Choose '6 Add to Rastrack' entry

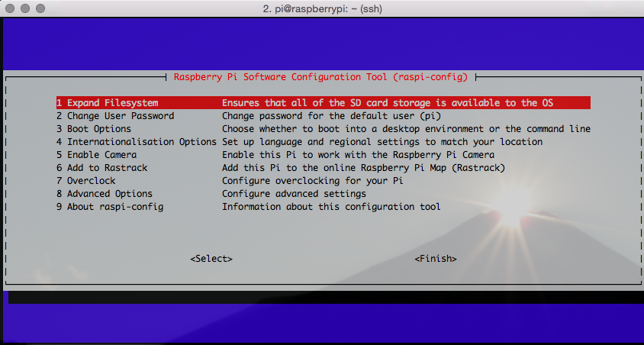pos(101,168)
